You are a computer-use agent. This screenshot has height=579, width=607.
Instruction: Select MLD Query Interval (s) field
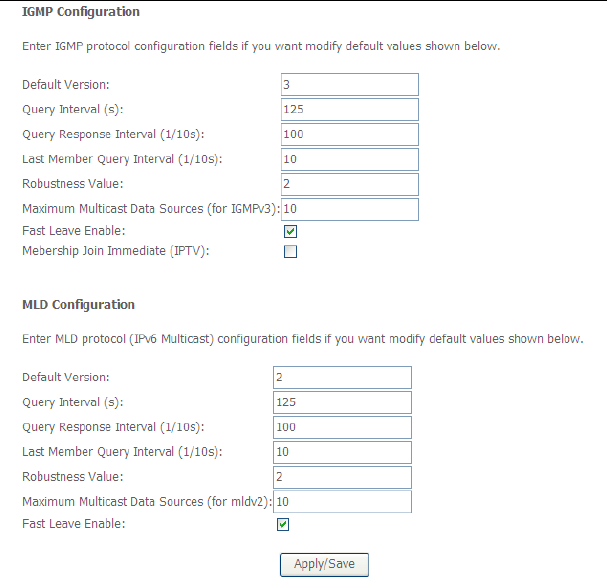342,402
